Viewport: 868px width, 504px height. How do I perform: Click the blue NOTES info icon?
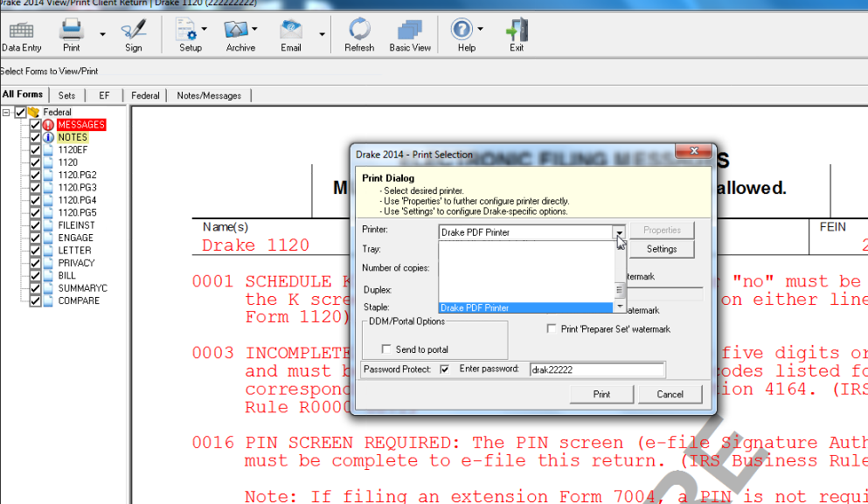(x=49, y=137)
